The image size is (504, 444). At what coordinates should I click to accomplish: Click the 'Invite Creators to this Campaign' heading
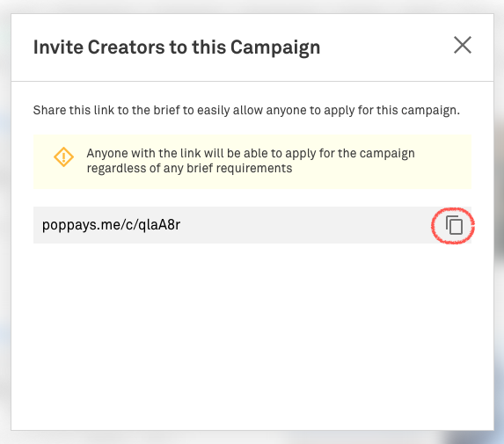coord(177,47)
